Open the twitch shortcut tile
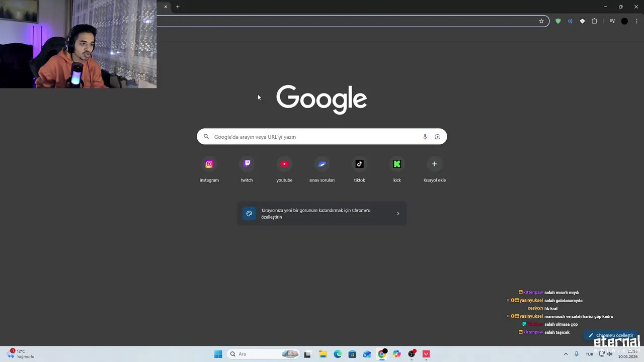This screenshot has width=644, height=362. pyautogui.click(x=247, y=169)
